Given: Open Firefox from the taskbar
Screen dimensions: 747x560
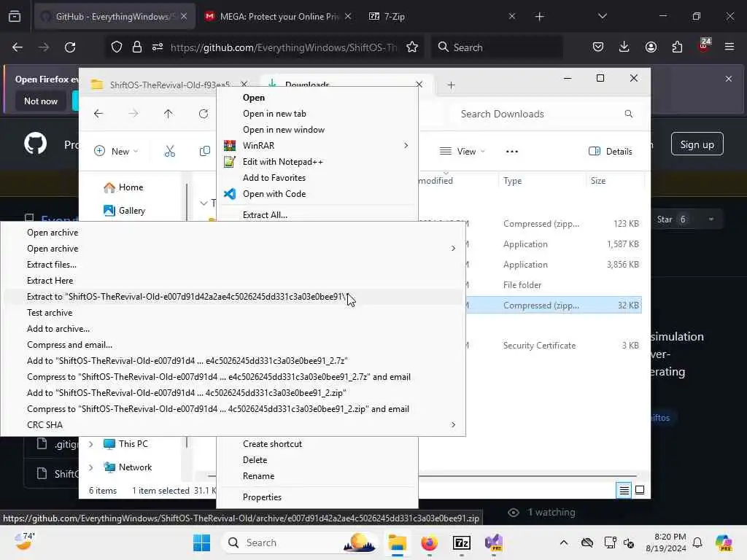Looking at the screenshot, I should click(429, 542).
